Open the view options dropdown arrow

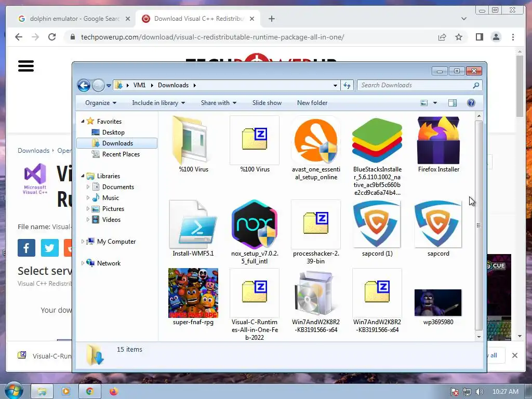[x=435, y=103]
